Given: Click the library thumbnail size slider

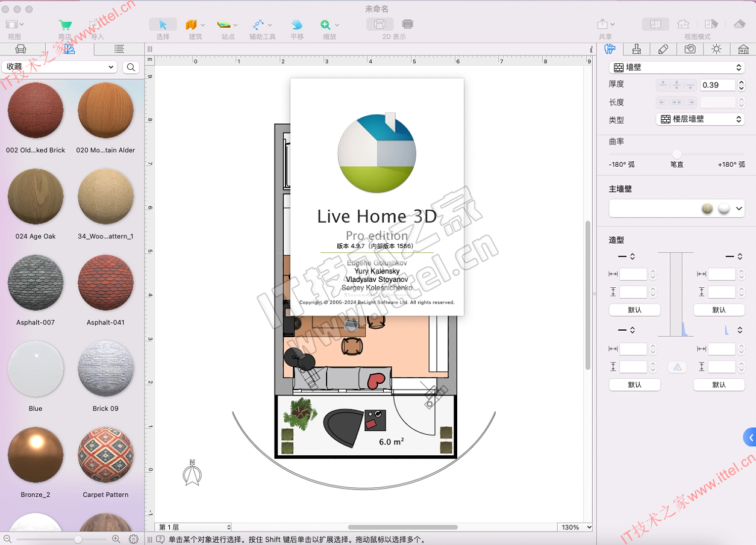Looking at the screenshot, I should (78, 540).
